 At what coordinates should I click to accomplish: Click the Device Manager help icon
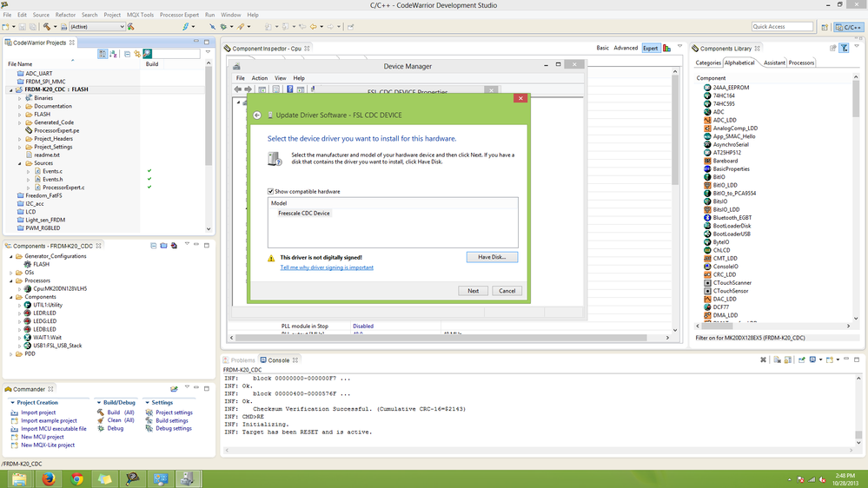pos(289,89)
